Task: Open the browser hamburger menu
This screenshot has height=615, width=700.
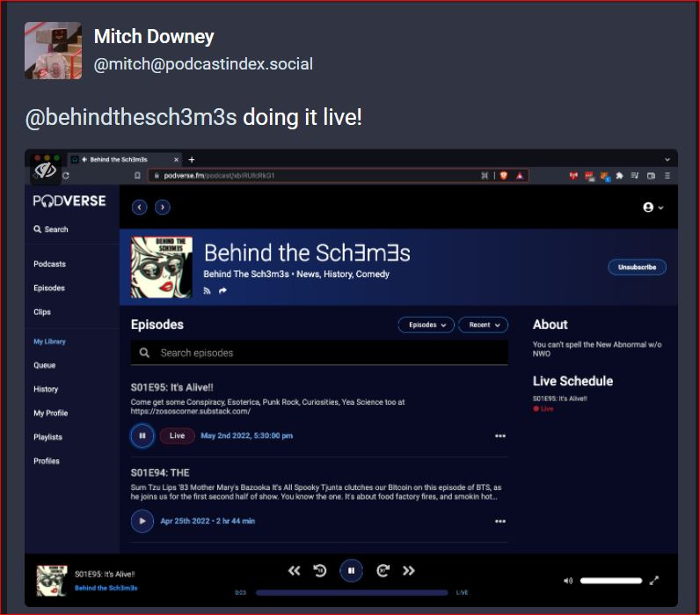Action: point(667,175)
